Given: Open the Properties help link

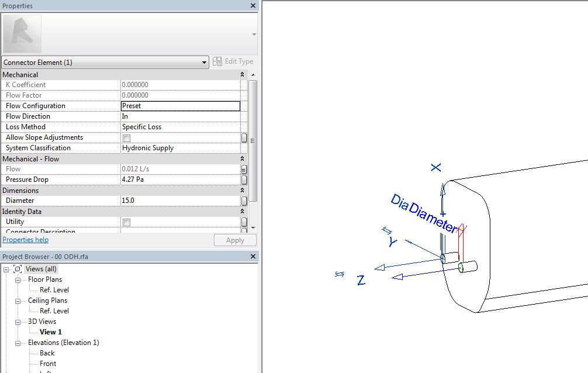Looking at the screenshot, I should pos(25,240).
